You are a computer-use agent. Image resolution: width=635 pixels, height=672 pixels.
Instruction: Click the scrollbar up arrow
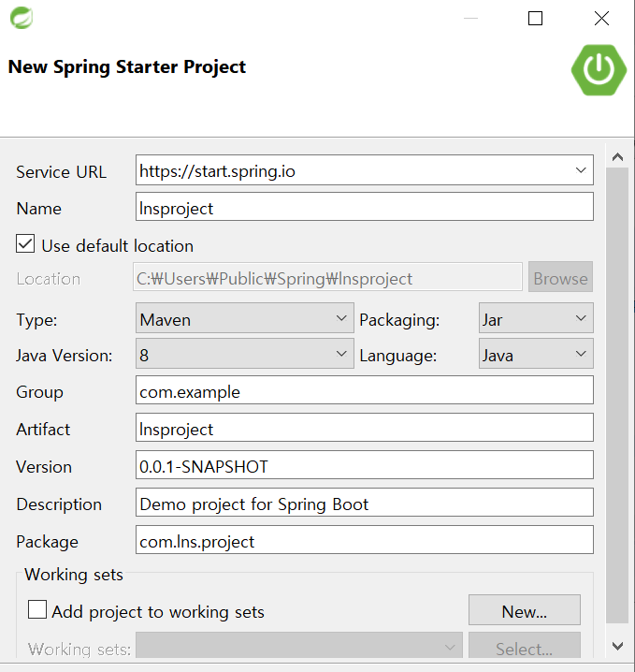pyautogui.click(x=617, y=157)
